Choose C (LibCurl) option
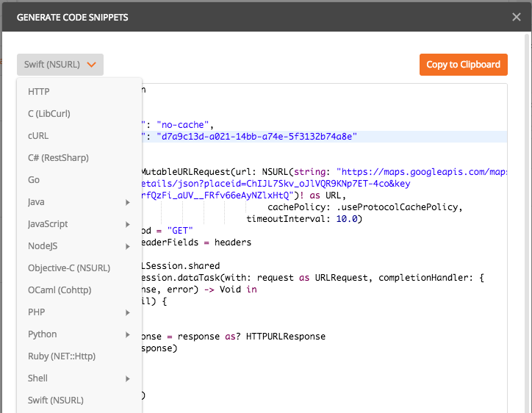The width and height of the screenshot is (532, 413). [x=49, y=114]
